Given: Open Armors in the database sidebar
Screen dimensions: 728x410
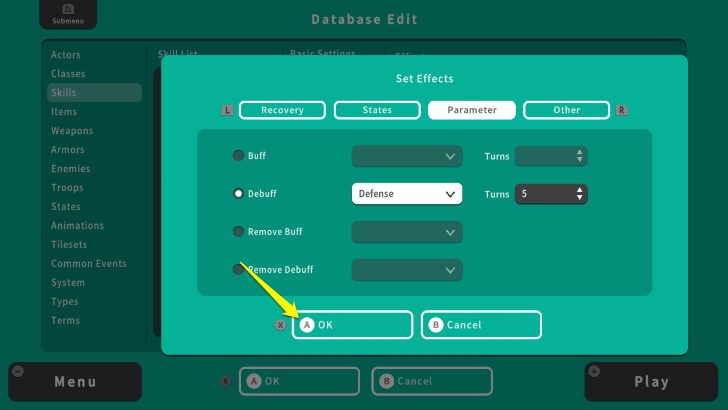Looking at the screenshot, I should [68, 150].
